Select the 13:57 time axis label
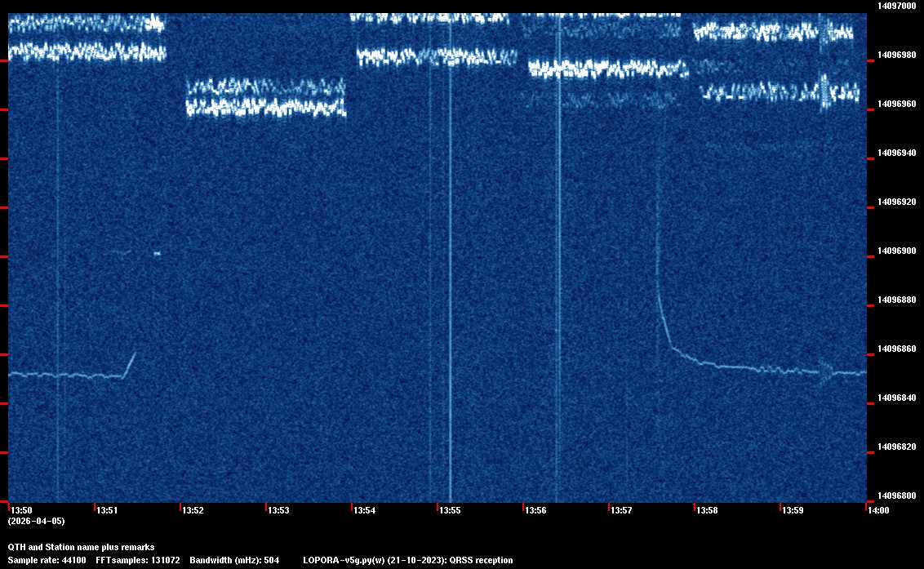The height and width of the screenshot is (569, 924). click(621, 510)
